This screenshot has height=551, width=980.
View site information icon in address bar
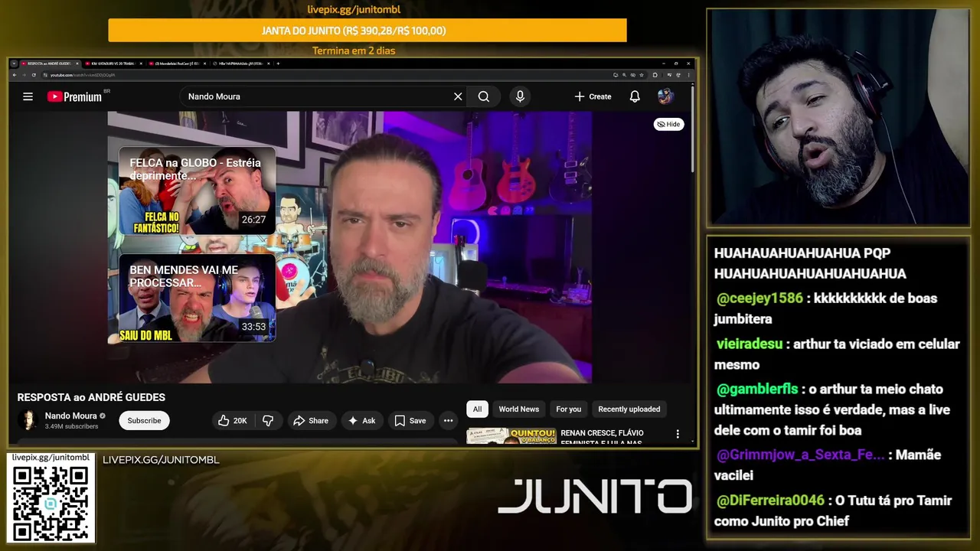(45, 75)
